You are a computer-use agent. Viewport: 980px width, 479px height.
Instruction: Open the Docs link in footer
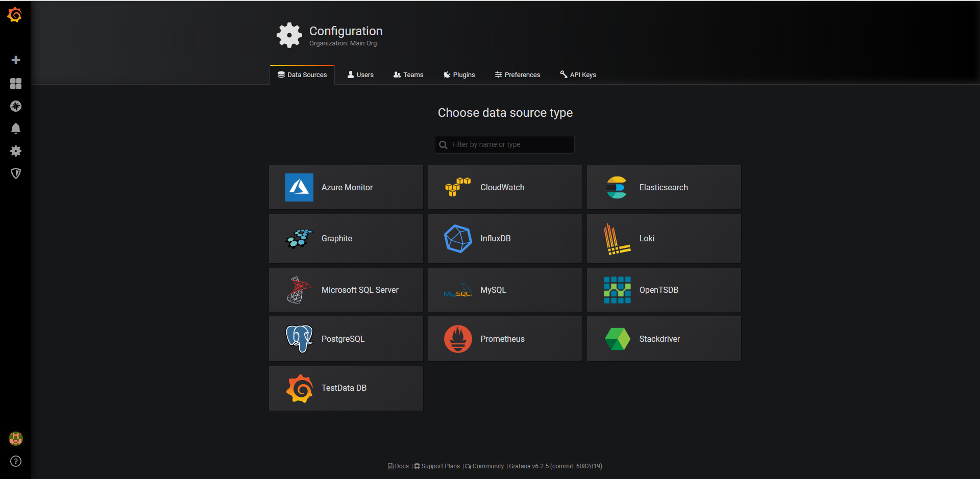point(399,466)
